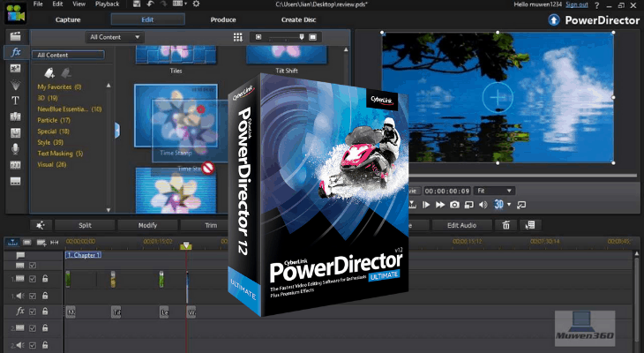
Task: Open the Subtitle Room icon
Action: (x=16, y=181)
